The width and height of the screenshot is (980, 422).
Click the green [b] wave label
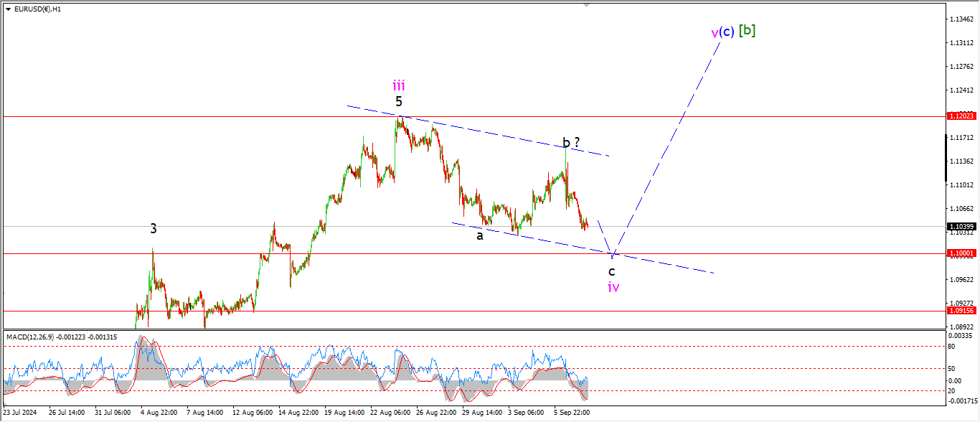point(747,30)
